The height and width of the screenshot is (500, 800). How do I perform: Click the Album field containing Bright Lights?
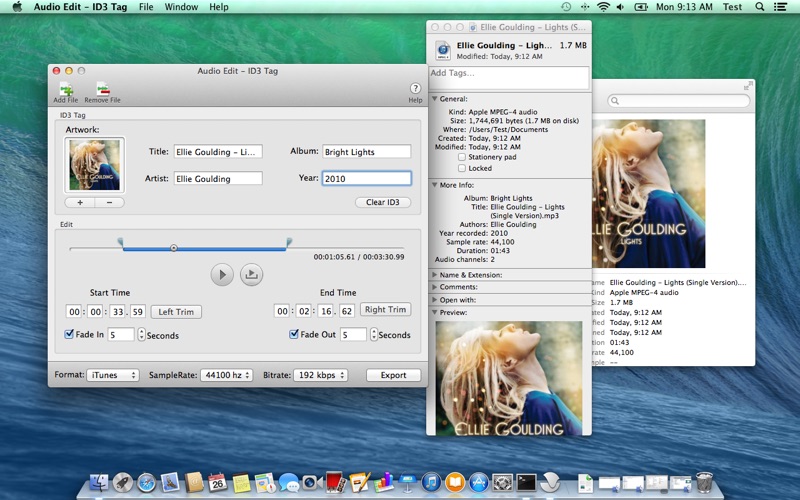(x=366, y=152)
